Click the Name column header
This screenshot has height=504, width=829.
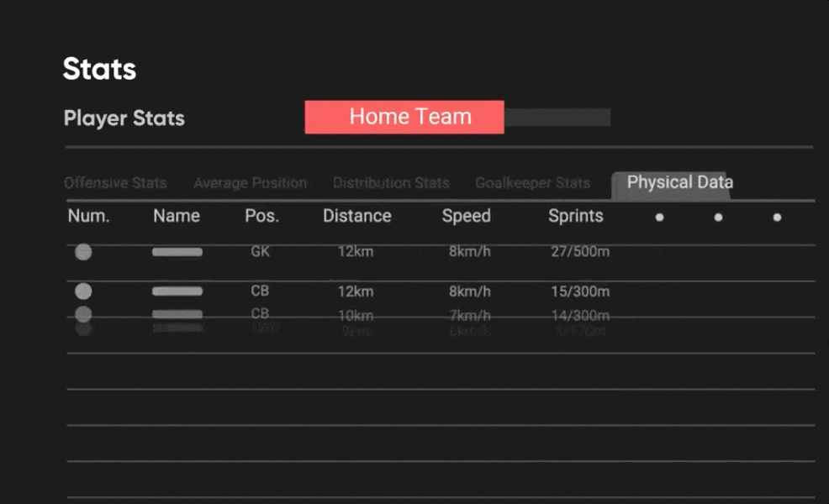(x=176, y=216)
